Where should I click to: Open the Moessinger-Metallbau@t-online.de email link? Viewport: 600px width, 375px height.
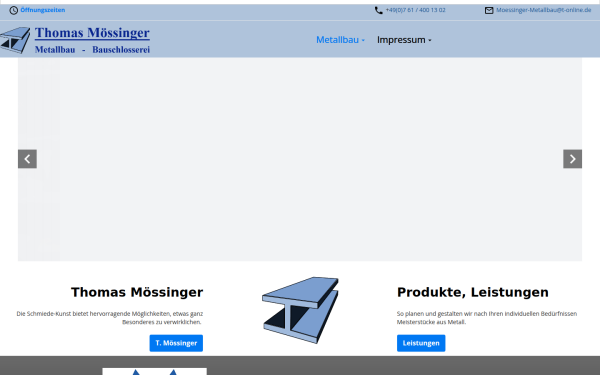[x=543, y=10]
